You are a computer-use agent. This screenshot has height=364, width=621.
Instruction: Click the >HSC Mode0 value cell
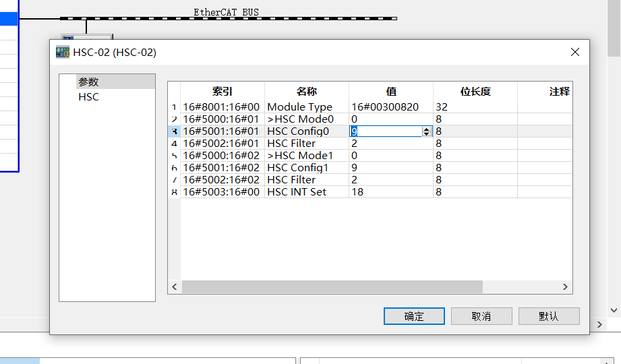pos(391,119)
